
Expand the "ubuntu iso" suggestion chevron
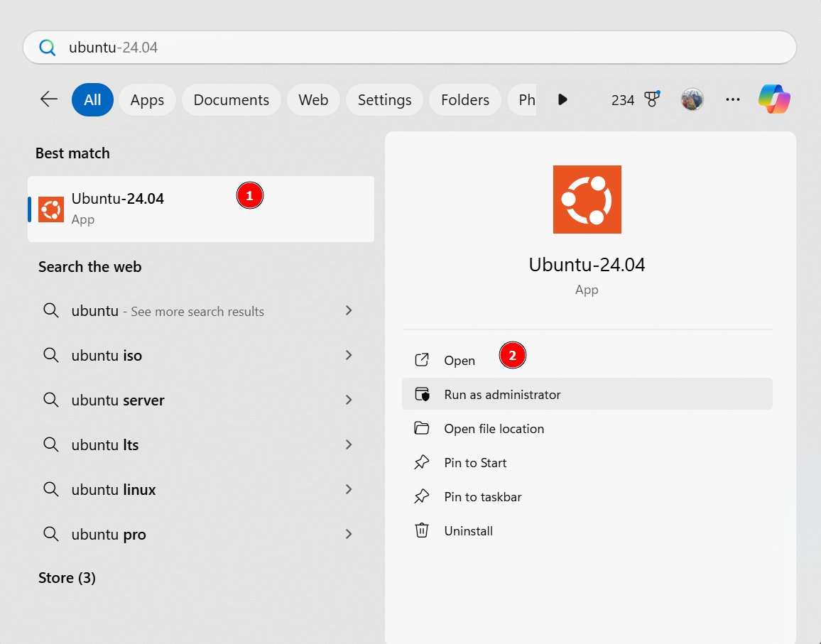click(x=349, y=355)
